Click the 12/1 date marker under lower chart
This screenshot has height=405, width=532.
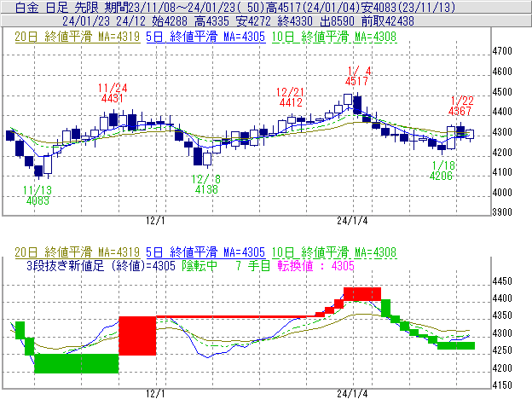point(155,394)
